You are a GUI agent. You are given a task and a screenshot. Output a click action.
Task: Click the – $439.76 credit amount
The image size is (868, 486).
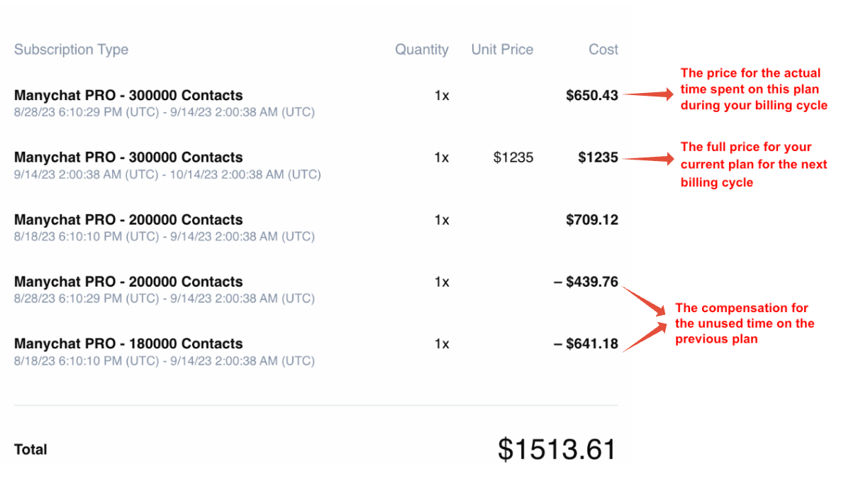tap(586, 282)
